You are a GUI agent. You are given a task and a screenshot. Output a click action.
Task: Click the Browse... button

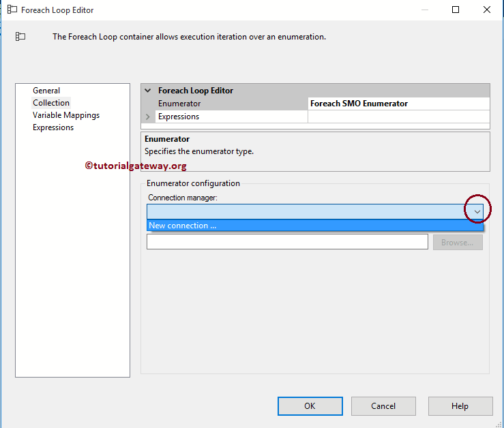tap(458, 242)
